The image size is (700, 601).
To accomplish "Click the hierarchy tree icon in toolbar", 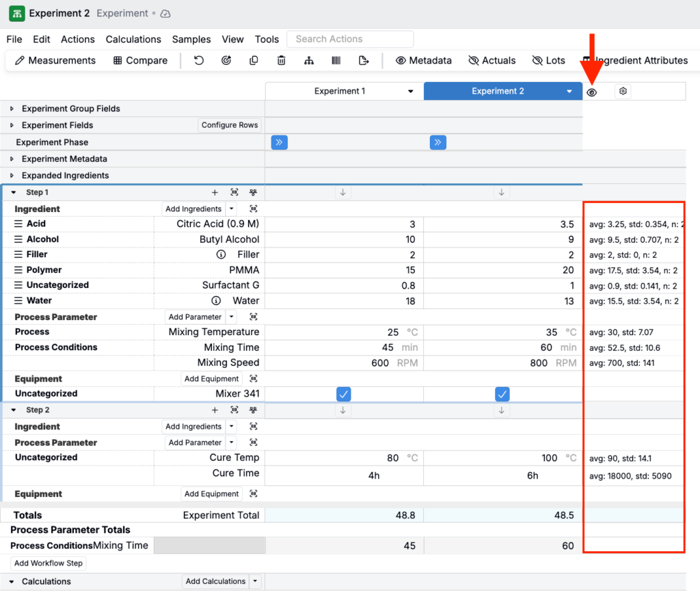I will [309, 60].
